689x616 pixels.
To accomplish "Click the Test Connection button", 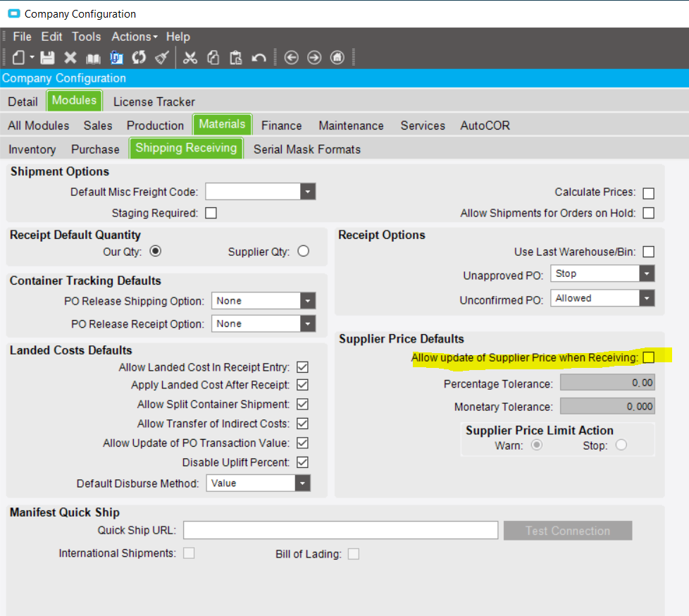I will coord(568,531).
